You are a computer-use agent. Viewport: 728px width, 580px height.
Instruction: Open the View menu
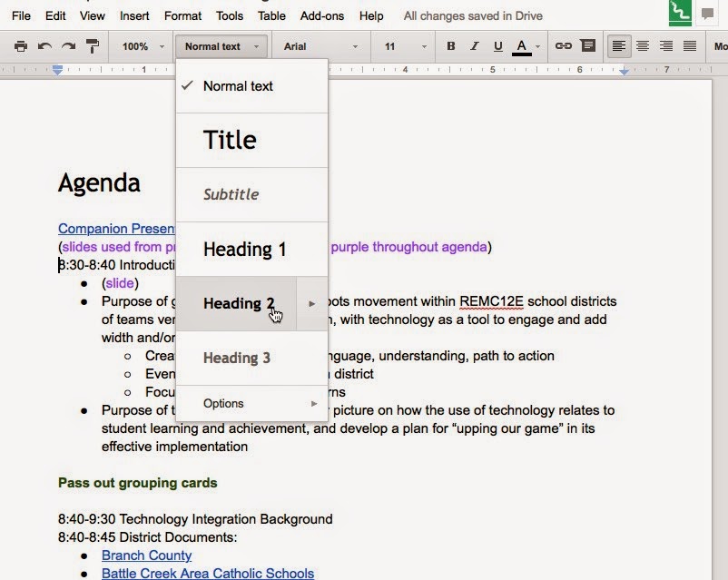(x=92, y=15)
